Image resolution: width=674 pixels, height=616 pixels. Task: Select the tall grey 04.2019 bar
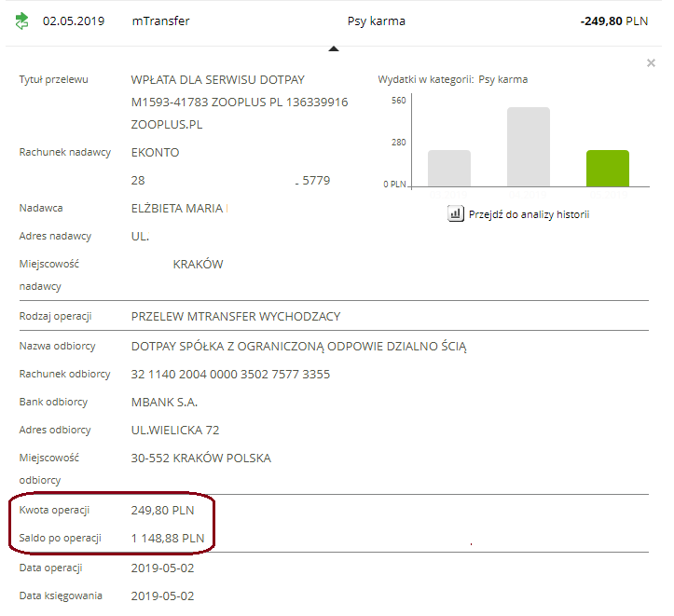click(529, 146)
